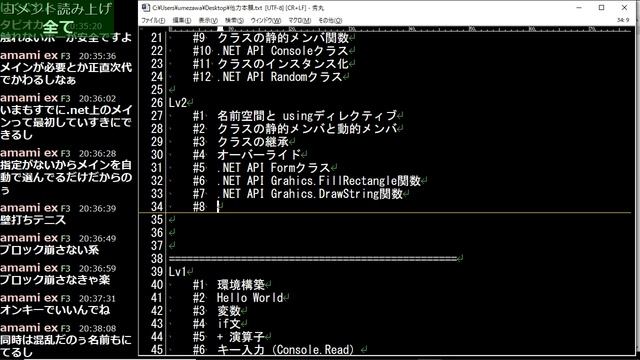Open the 表示(V) menu
640x360 pixels.
point(208,20)
